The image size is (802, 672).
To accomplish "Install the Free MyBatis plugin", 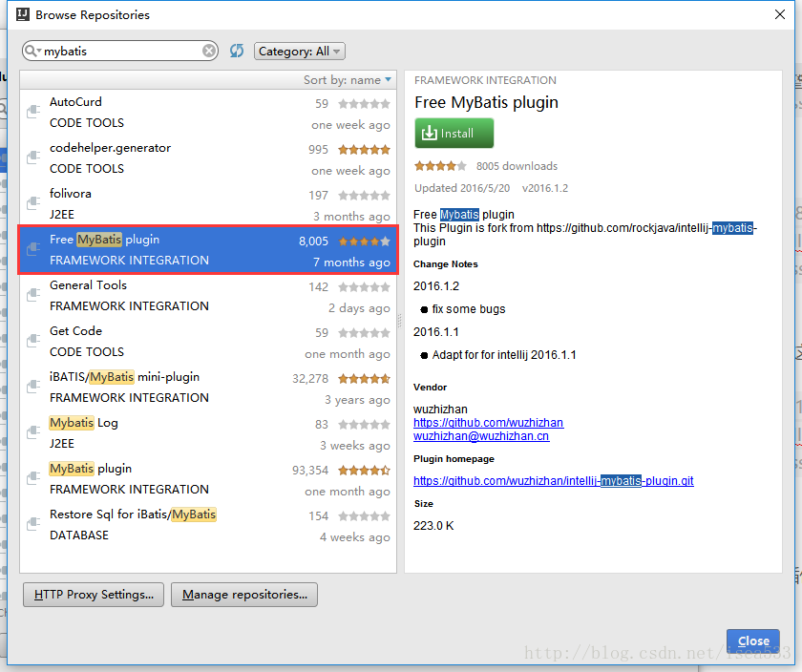I will (454, 133).
